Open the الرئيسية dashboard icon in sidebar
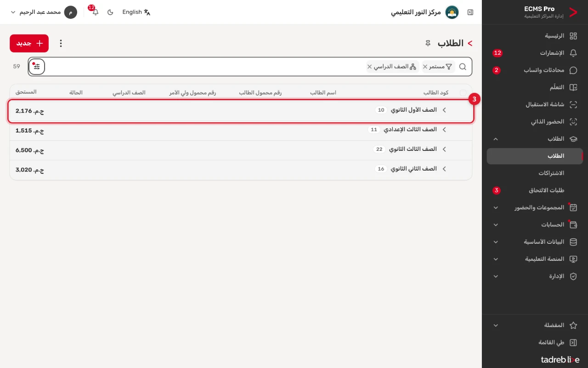Screen dimensions: 588x368 click(x=573, y=36)
